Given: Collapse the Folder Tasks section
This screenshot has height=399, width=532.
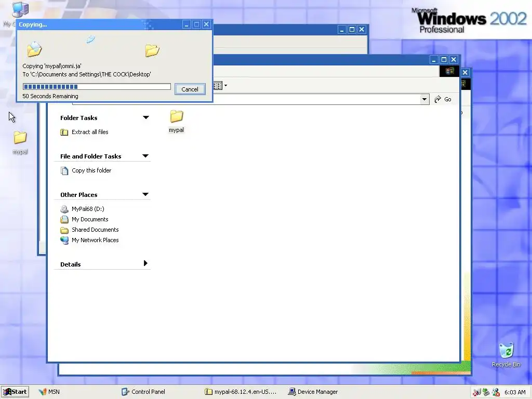Looking at the screenshot, I should (146, 117).
